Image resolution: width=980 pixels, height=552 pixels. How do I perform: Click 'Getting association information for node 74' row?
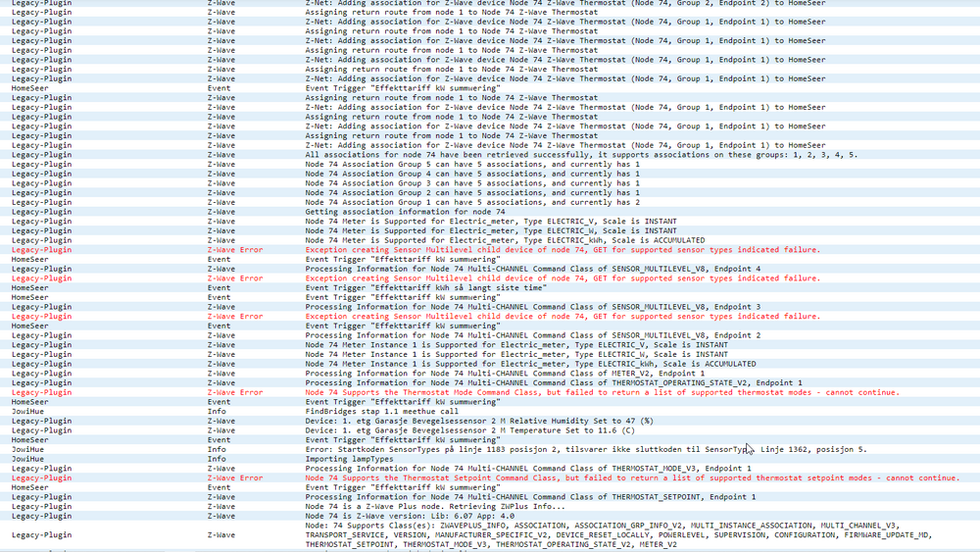click(x=405, y=212)
